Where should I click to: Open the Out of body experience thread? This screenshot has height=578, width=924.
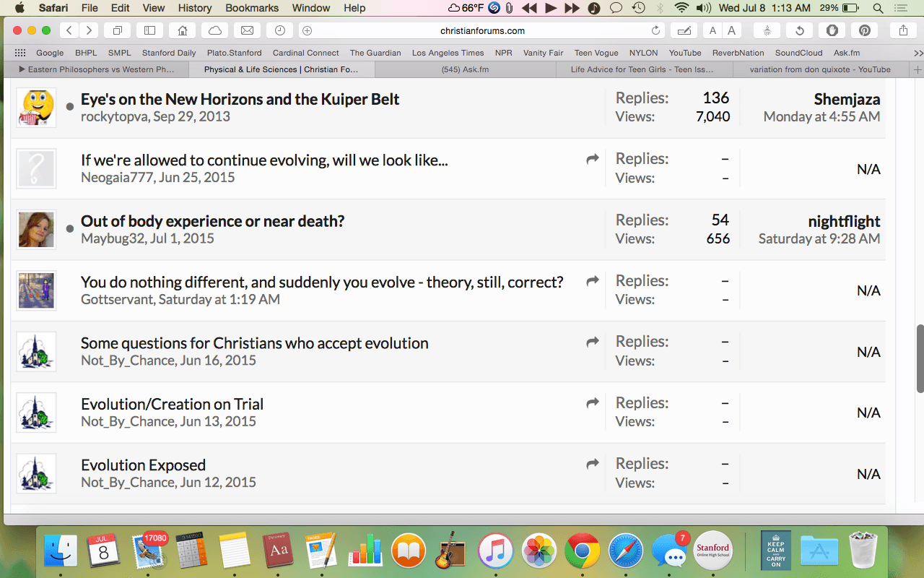coord(212,221)
